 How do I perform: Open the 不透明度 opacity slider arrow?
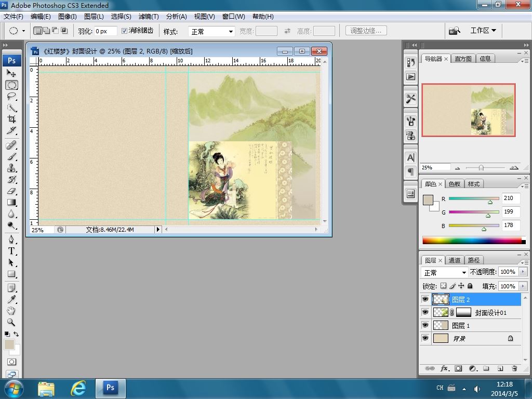523,272
